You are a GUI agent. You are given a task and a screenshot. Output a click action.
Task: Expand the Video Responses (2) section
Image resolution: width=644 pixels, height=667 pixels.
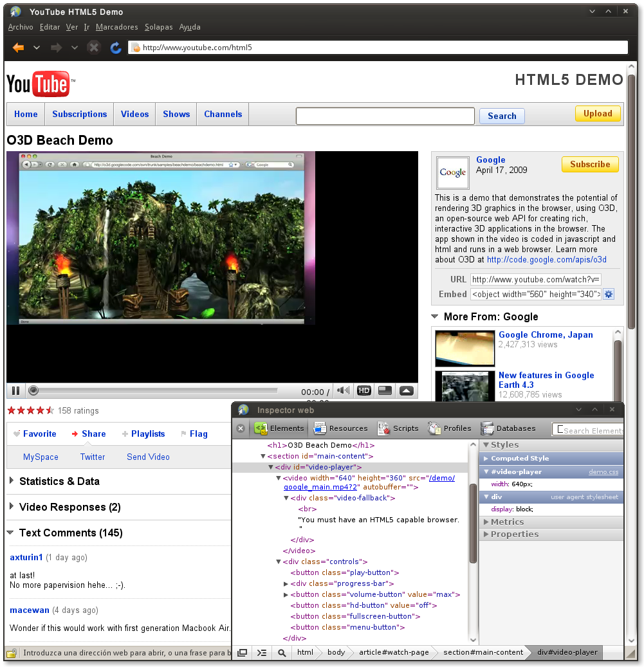(x=12, y=506)
